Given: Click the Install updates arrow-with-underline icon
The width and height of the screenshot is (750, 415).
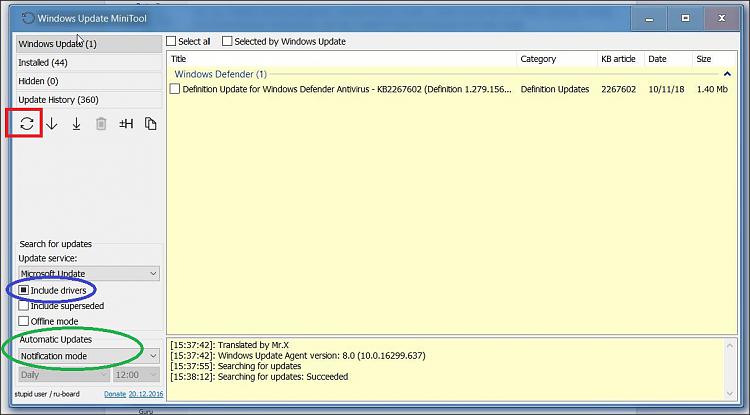Looking at the screenshot, I should click(x=77, y=124).
